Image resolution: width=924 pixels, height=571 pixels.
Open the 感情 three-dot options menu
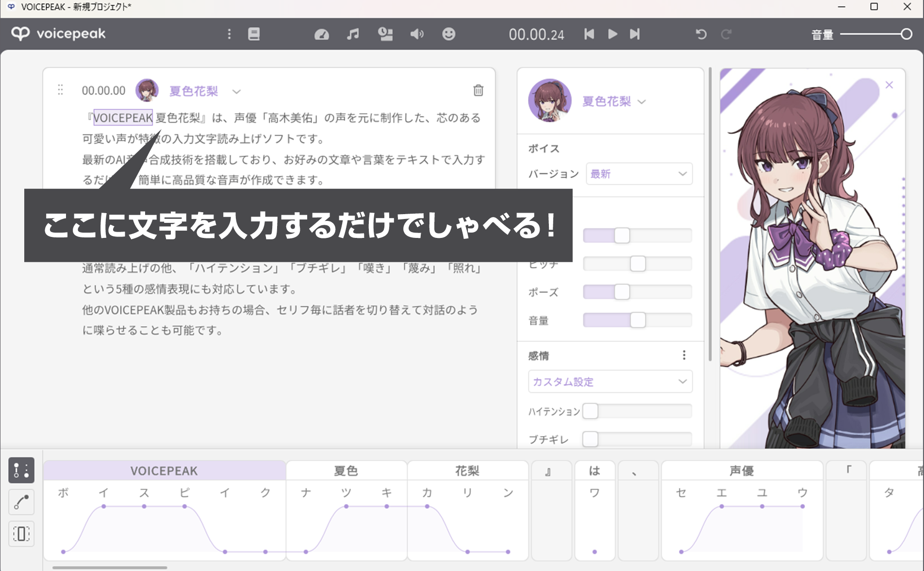click(x=684, y=355)
